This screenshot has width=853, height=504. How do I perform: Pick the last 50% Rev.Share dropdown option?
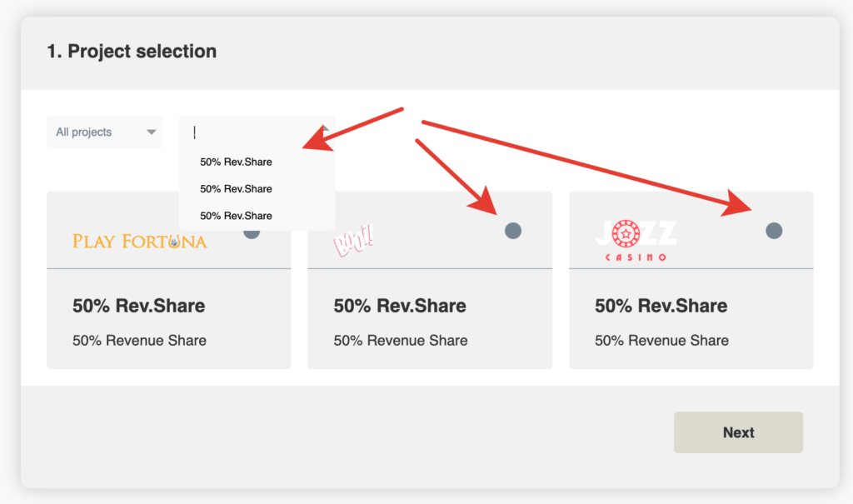[237, 215]
